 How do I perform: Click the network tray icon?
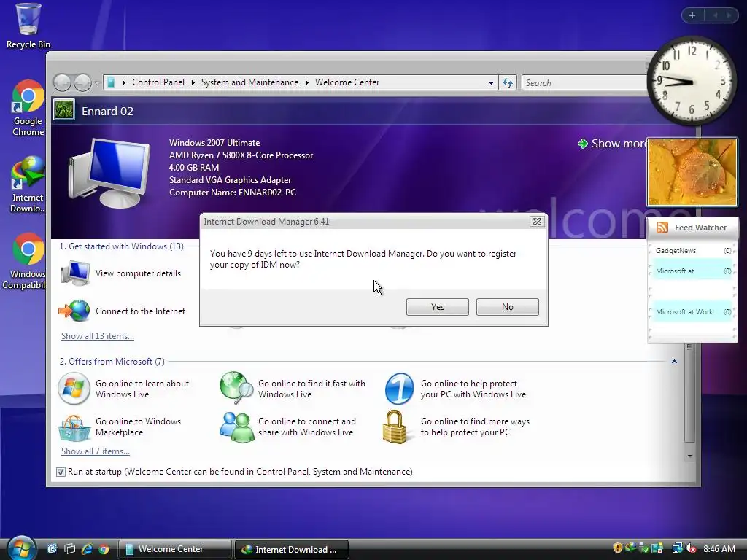pyautogui.click(x=677, y=548)
